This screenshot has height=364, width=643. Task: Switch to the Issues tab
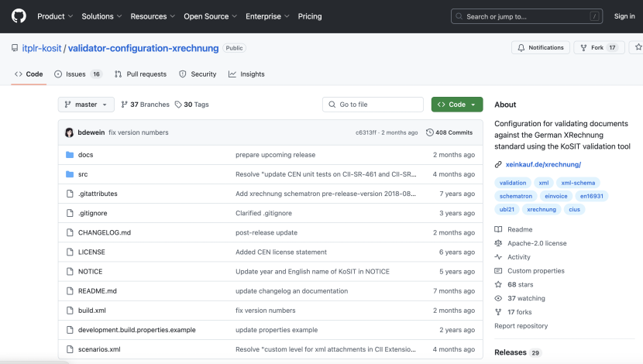pyautogui.click(x=78, y=74)
